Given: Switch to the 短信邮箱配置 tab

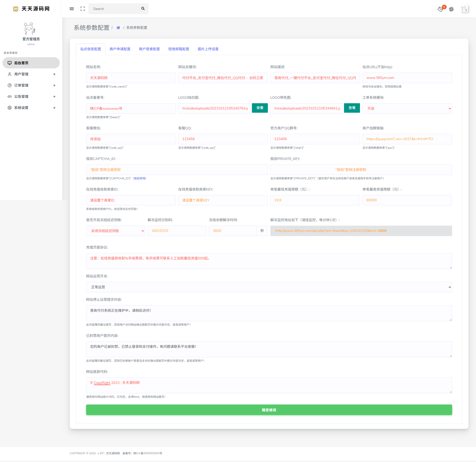Looking at the screenshot, I should coord(179,49).
